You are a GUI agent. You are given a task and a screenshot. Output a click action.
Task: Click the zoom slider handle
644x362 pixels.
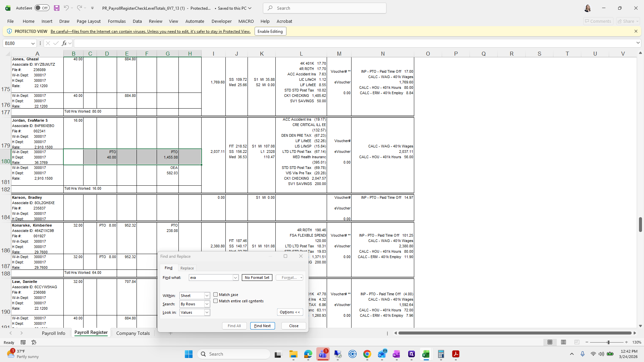point(608,342)
